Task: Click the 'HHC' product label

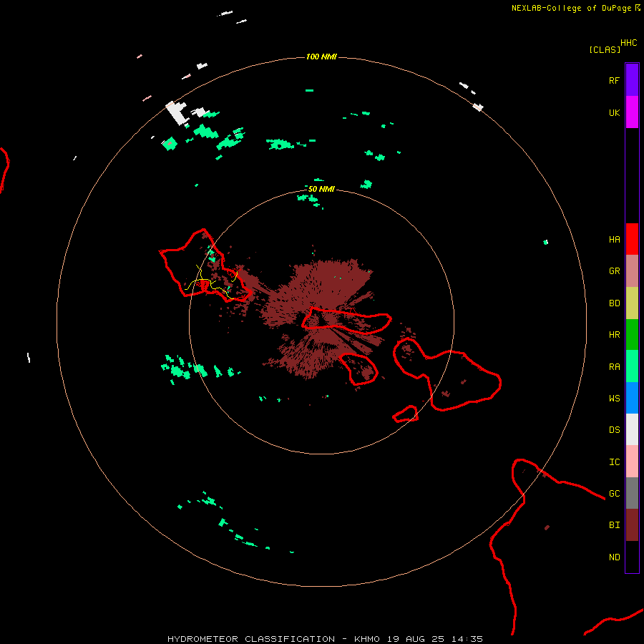Action: pos(629,43)
